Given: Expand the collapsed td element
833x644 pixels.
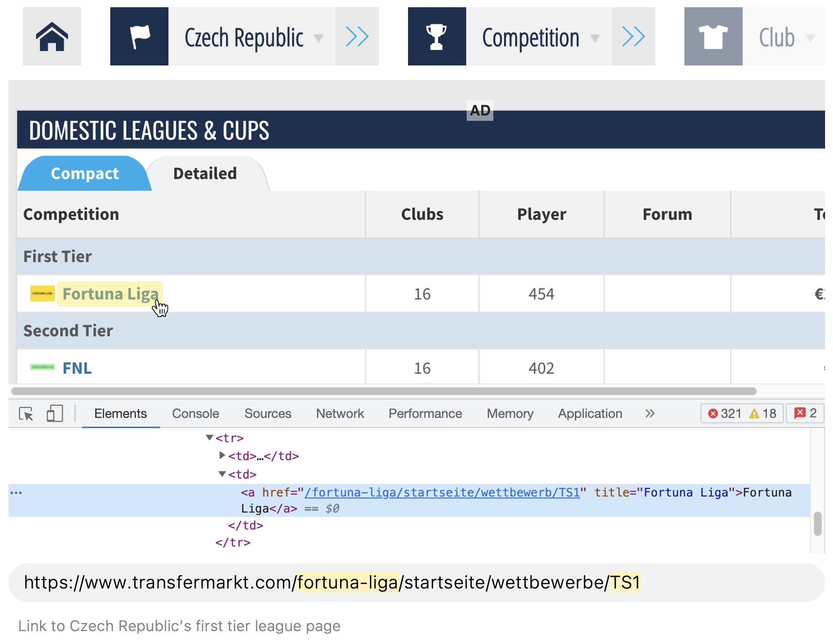Looking at the screenshot, I should [222, 456].
